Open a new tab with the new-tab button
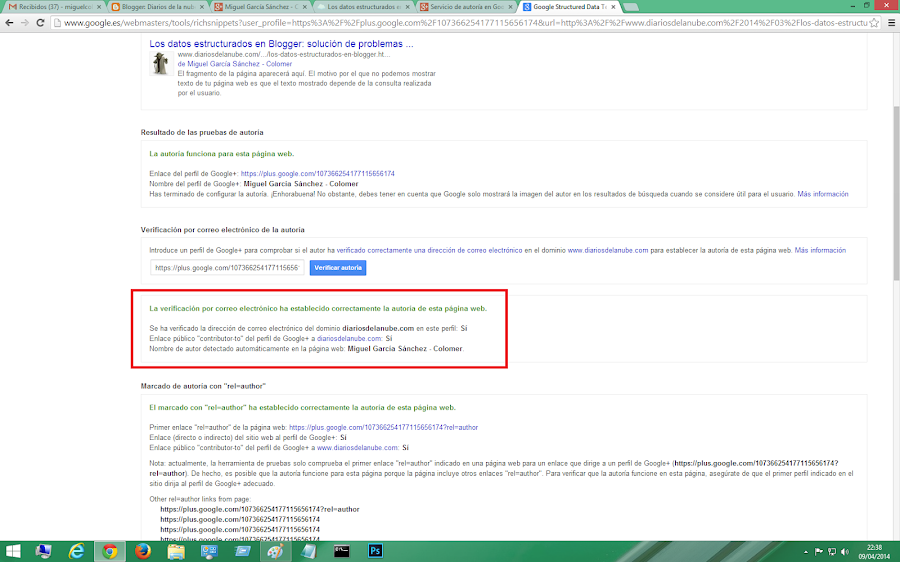 tap(631, 7)
